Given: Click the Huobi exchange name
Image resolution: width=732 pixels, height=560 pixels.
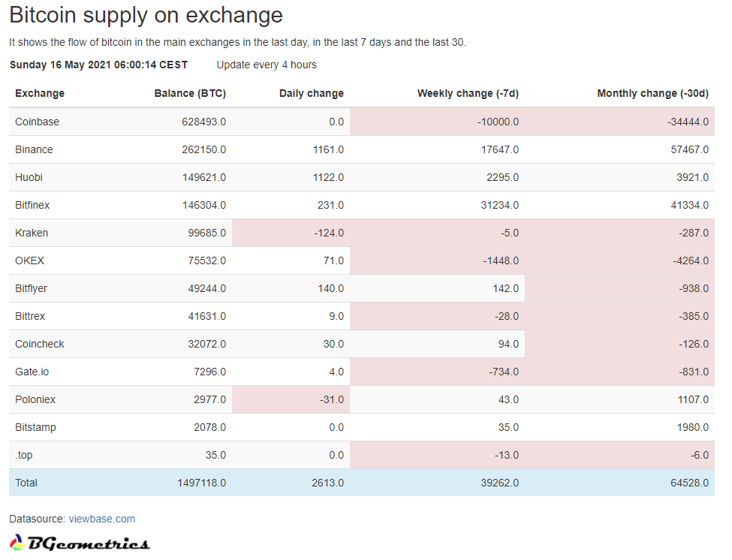Looking at the screenshot, I should [29, 177].
